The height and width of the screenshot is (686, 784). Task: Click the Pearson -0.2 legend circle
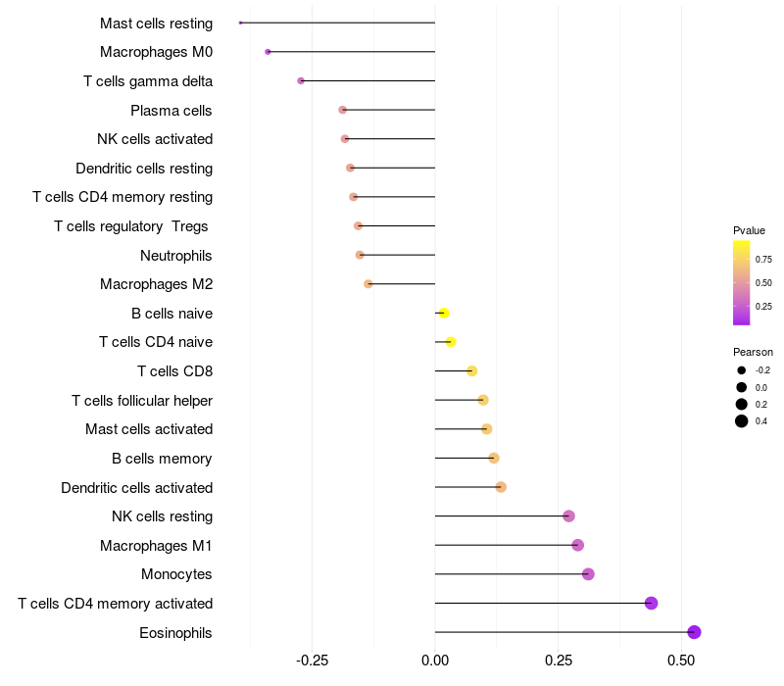(742, 370)
